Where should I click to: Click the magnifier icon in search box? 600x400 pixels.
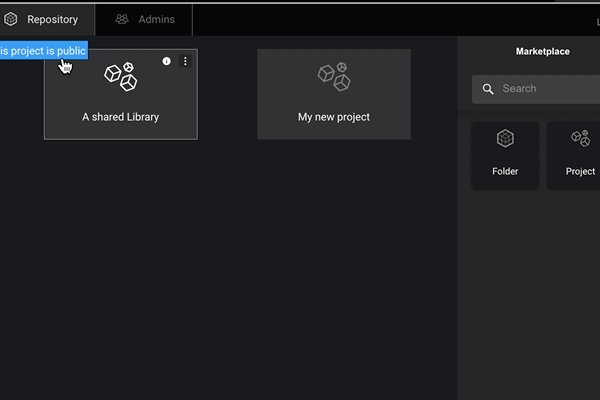(488, 89)
